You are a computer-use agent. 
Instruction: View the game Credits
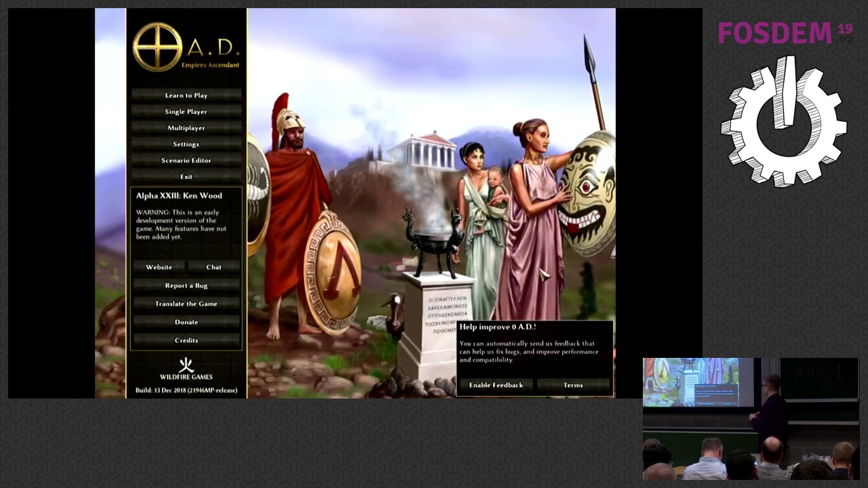click(x=186, y=340)
